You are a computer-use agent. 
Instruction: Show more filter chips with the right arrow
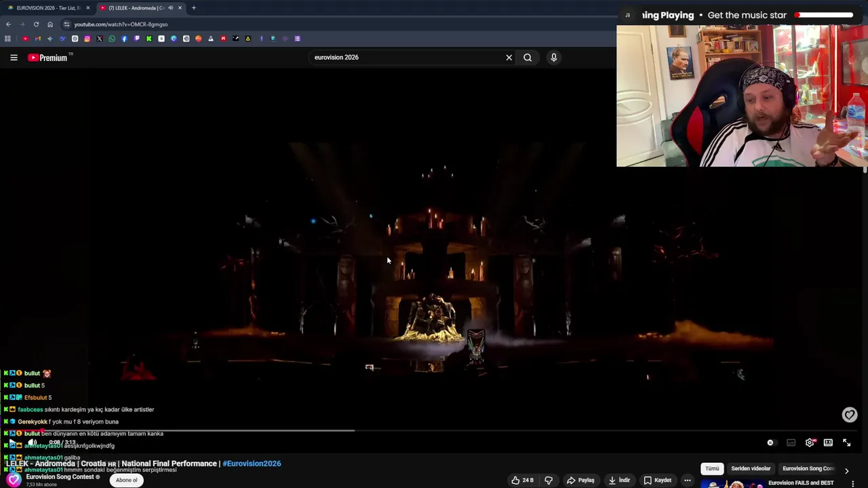[x=846, y=470]
